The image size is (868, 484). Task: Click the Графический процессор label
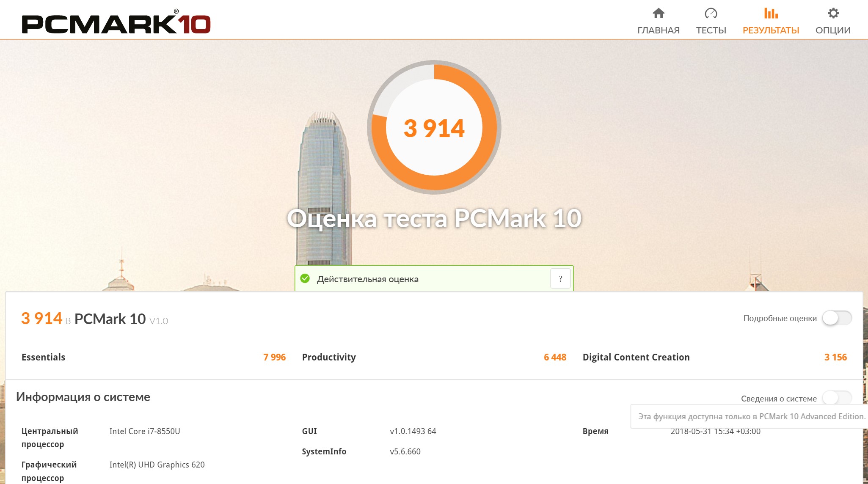pos(49,471)
